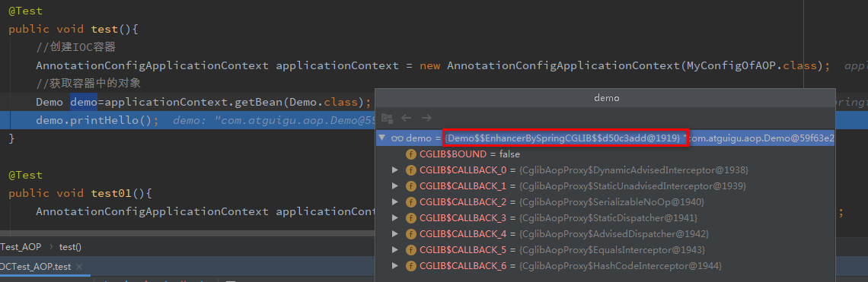
Task: Expand the CGLIB$CALLBACK_6 node
Action: coord(394,266)
